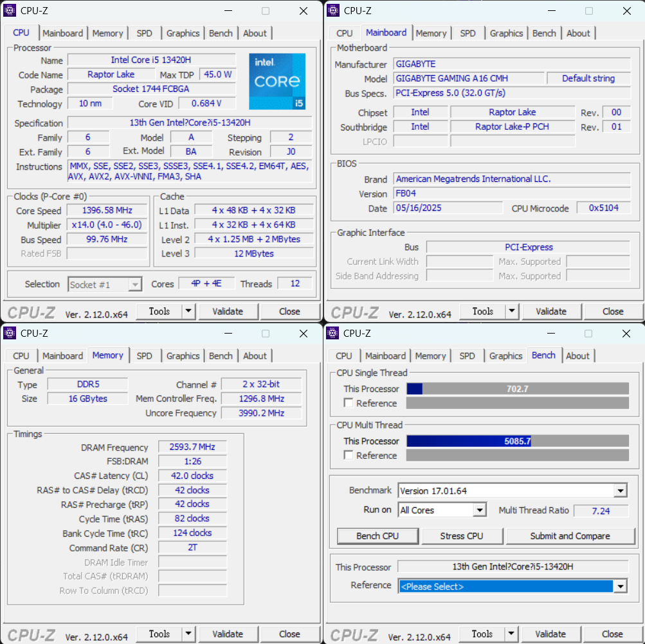Image resolution: width=645 pixels, height=644 pixels.
Task: Click the Multi Thread Ratio value 7.24
Action: point(601,510)
